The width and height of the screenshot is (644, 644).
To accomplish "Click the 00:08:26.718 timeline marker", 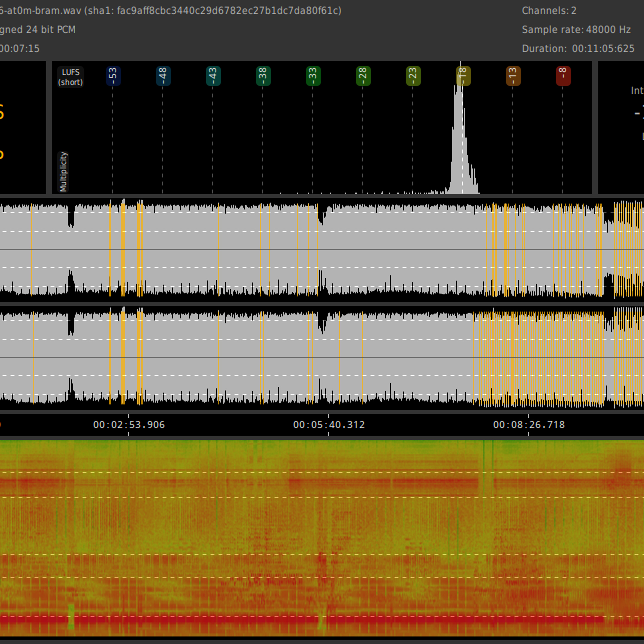I will 529,425.
